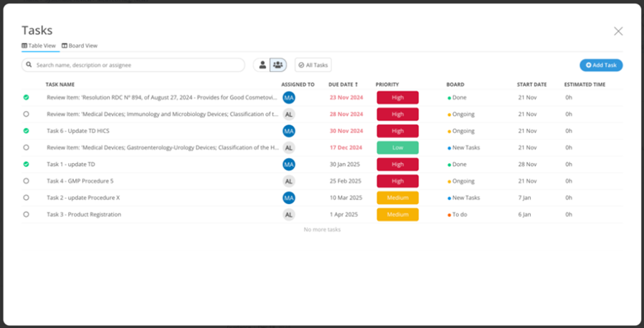Screen dimensions: 644x328
Task: Click due date 28 Nov 2024
Action: (x=347, y=114)
